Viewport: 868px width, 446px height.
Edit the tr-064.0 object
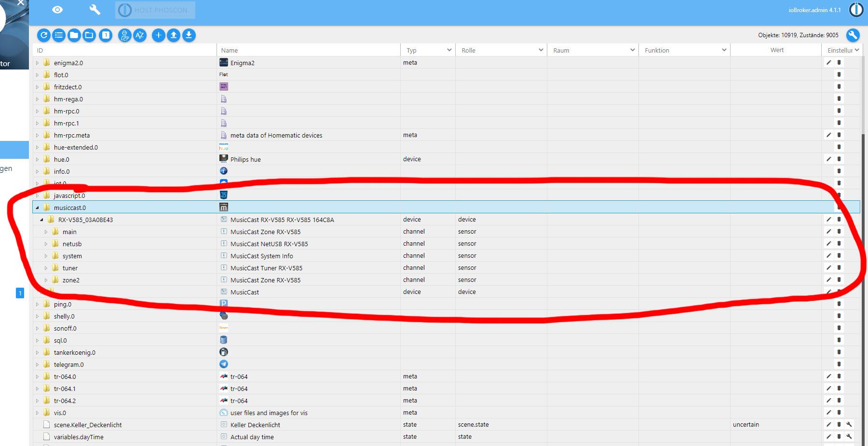pos(829,376)
